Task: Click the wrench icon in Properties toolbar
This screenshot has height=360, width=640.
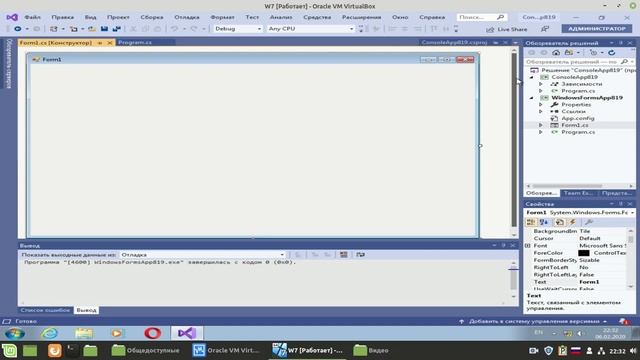Action: coord(589,222)
